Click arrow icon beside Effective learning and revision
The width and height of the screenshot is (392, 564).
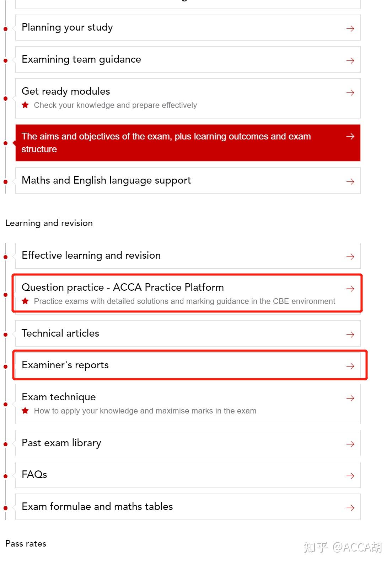tap(350, 257)
